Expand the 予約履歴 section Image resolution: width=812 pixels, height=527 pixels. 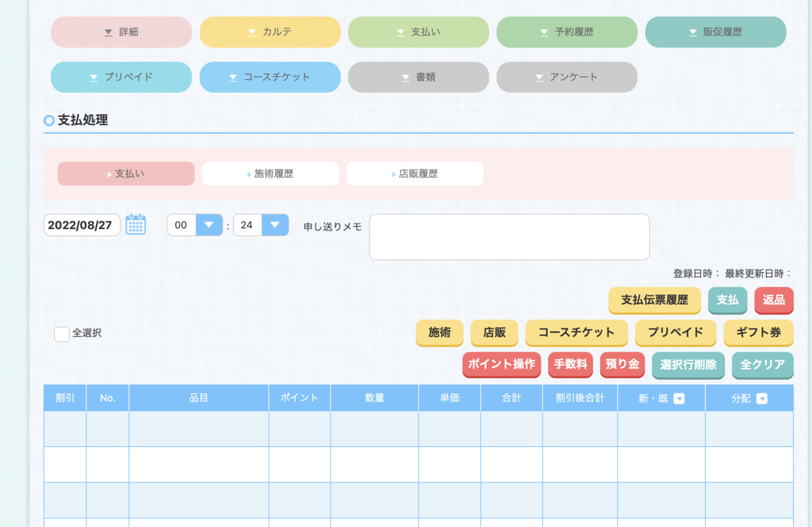tap(566, 32)
